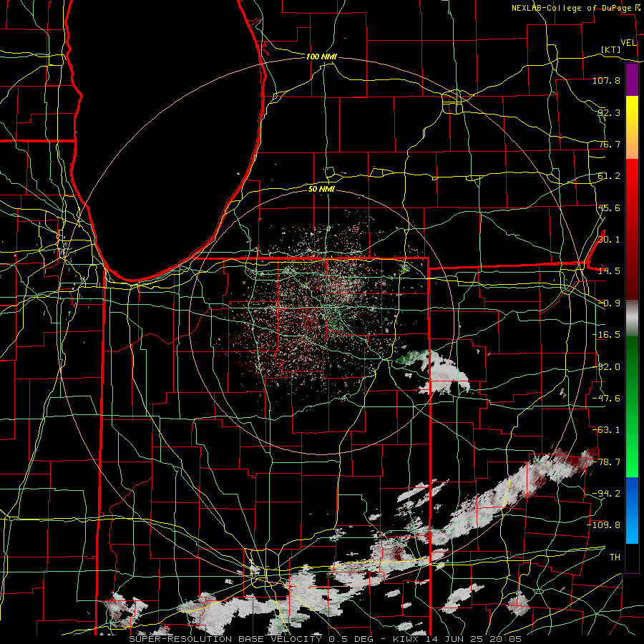Pick the blue segment of the color bar
The height and width of the screenshot is (644, 644).
pos(632,510)
